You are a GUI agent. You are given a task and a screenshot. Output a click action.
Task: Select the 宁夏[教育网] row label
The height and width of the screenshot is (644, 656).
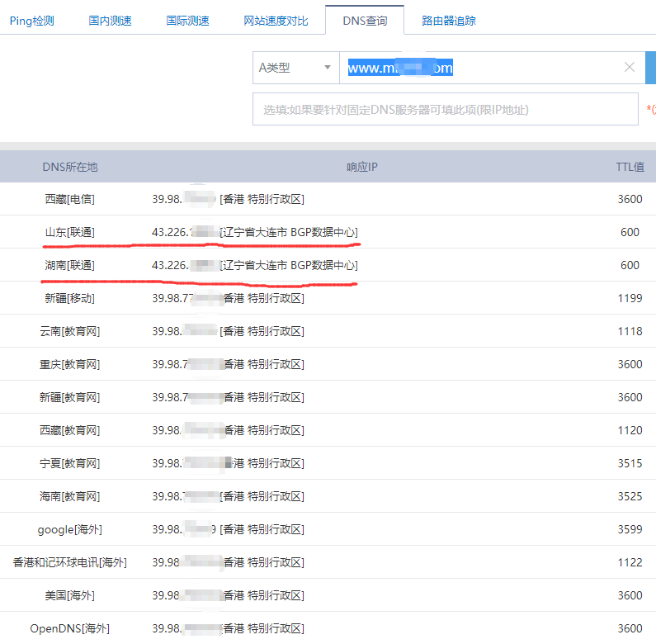click(70, 463)
